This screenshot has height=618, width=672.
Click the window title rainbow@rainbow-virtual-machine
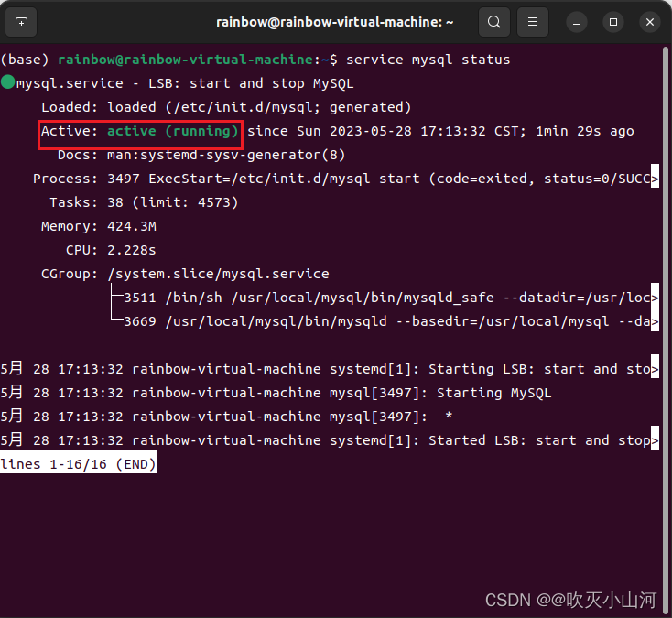[334, 22]
